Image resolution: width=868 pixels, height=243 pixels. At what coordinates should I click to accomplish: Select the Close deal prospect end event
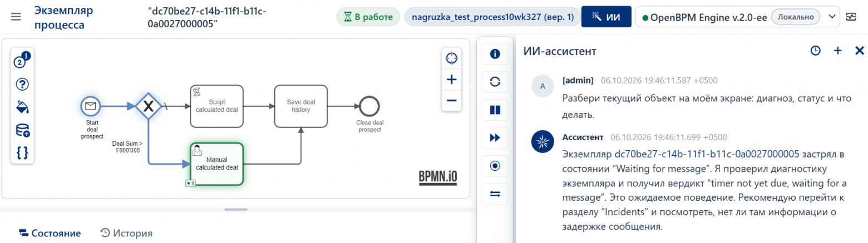point(369,105)
